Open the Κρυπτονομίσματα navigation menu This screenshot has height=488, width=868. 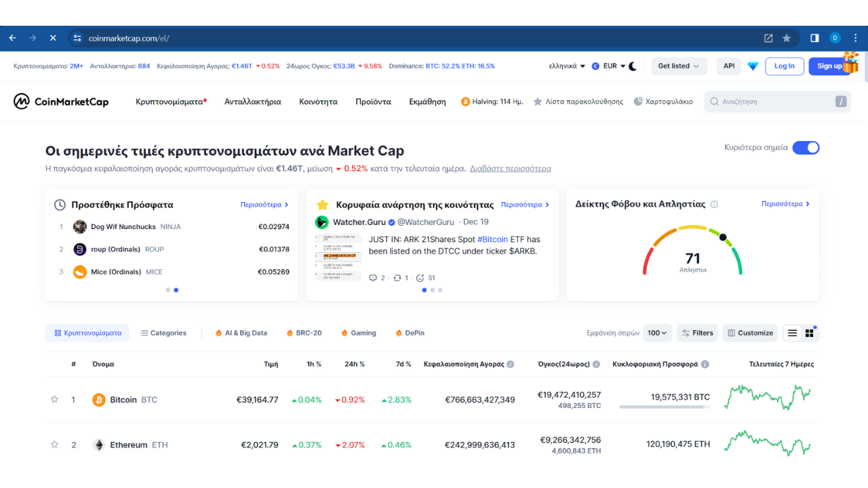[x=171, y=102]
